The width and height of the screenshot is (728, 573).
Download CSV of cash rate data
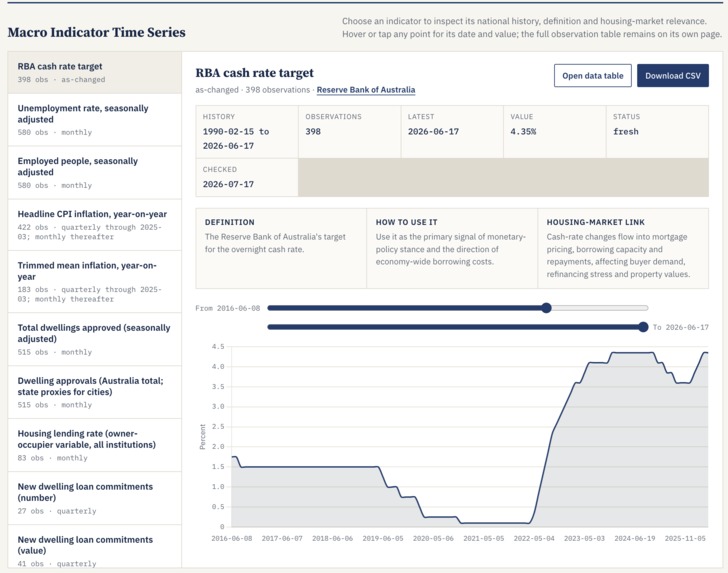pyautogui.click(x=673, y=76)
